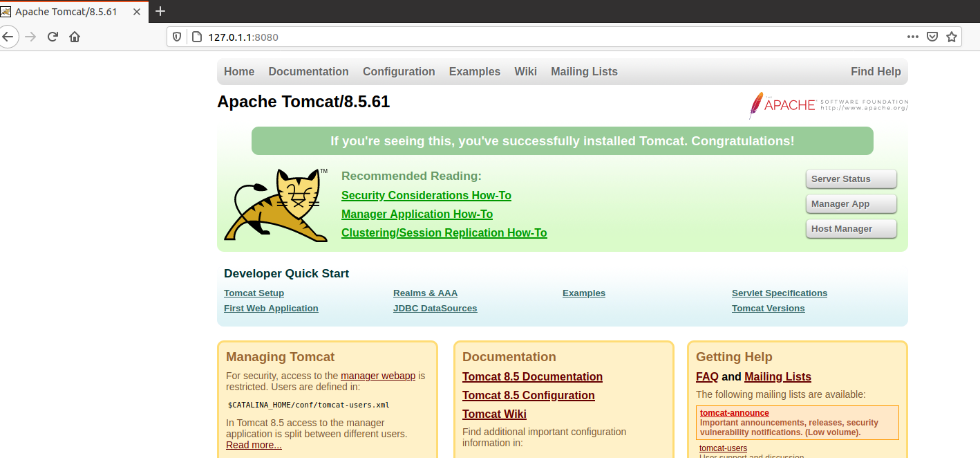Click the Tomcat favicon in the tab

point(6,12)
